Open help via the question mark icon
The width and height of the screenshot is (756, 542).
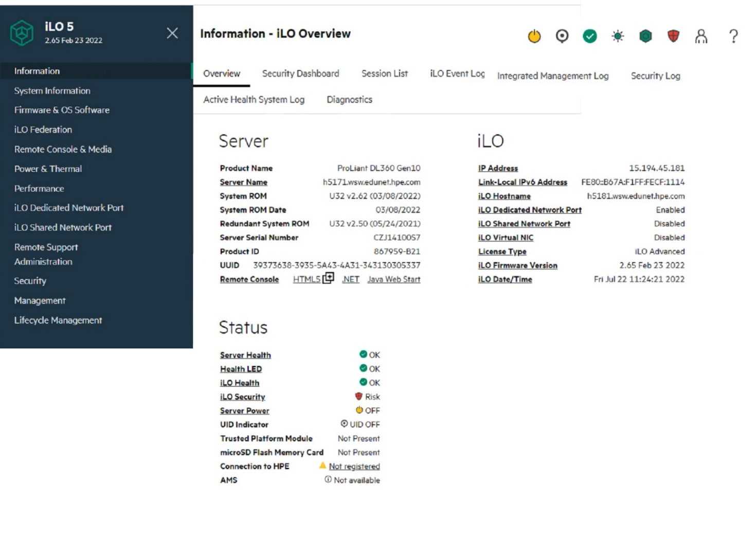733,36
